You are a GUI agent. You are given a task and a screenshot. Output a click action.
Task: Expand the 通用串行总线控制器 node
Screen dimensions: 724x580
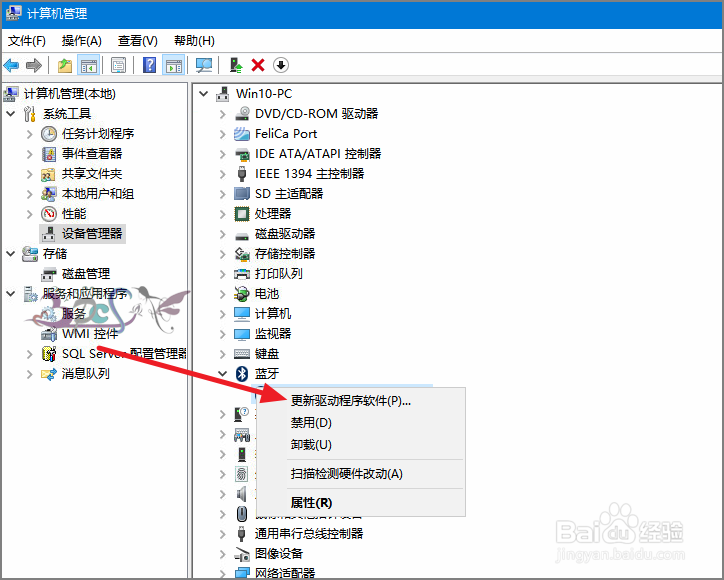(x=223, y=534)
